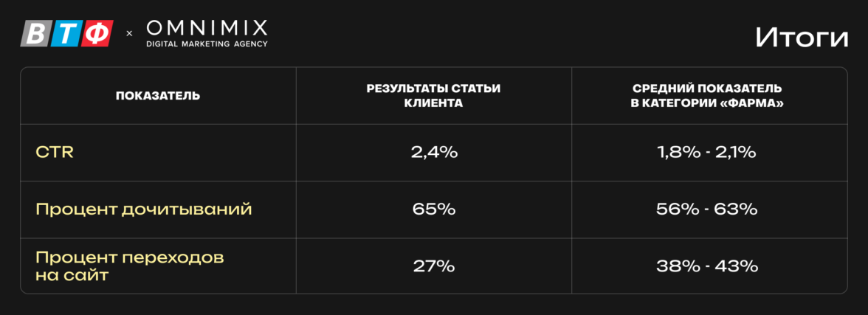Select the Процент дочитываний row label
The width and height of the screenshot is (868, 315).
tap(144, 210)
